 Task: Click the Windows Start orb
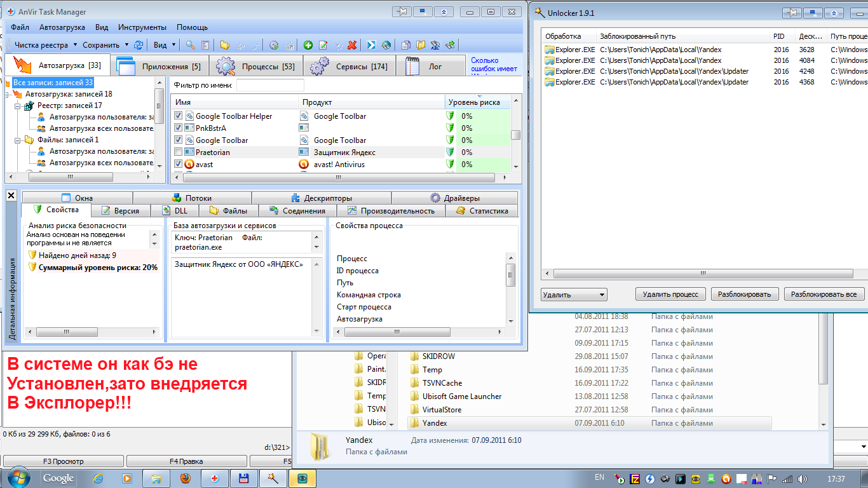point(18,478)
